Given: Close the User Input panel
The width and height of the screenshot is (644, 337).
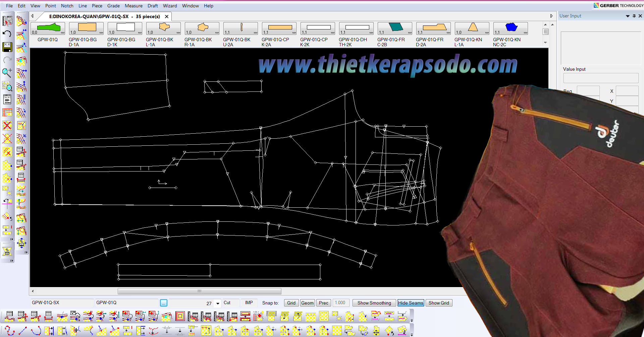Looking at the screenshot, I should click(640, 16).
